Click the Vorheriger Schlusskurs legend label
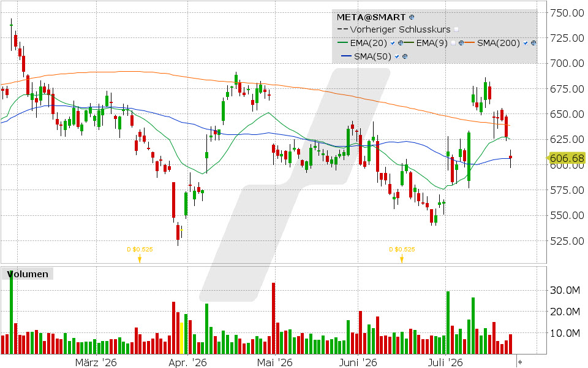The width and height of the screenshot is (588, 368). pos(400,29)
